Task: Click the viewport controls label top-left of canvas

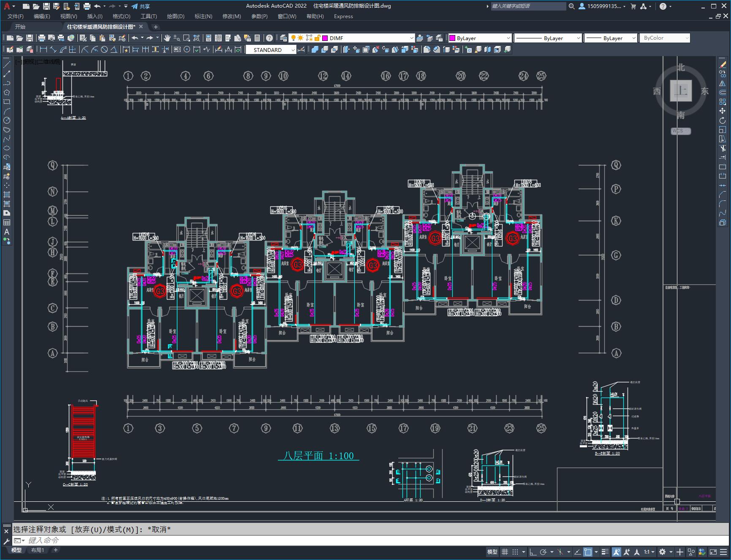Action: click(38, 62)
